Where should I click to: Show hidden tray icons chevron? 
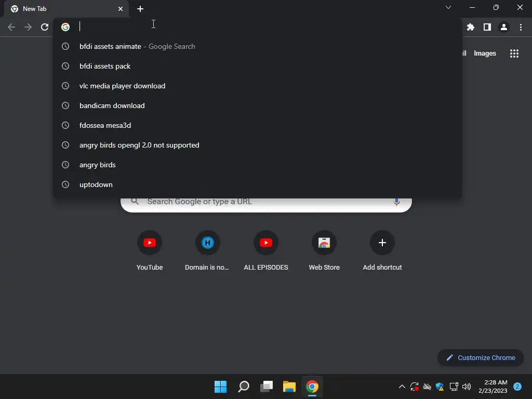coord(402,387)
